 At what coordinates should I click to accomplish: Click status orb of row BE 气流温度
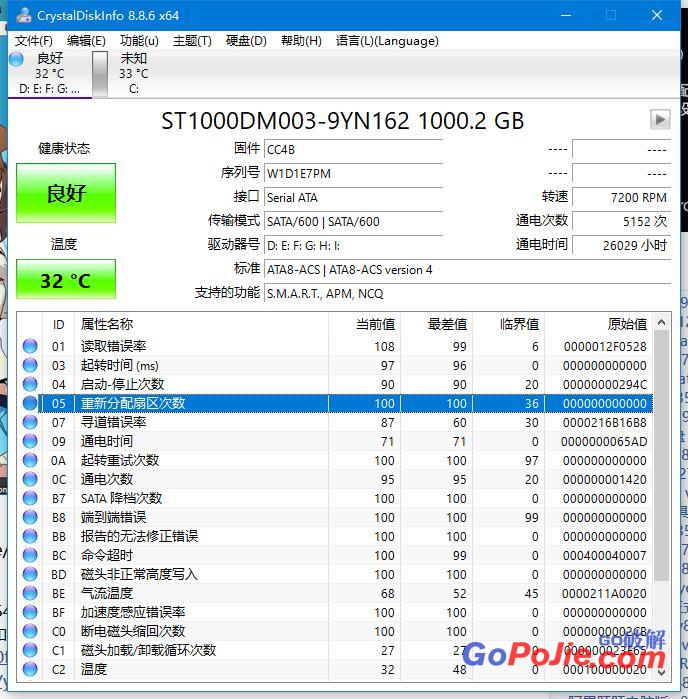tap(30, 593)
